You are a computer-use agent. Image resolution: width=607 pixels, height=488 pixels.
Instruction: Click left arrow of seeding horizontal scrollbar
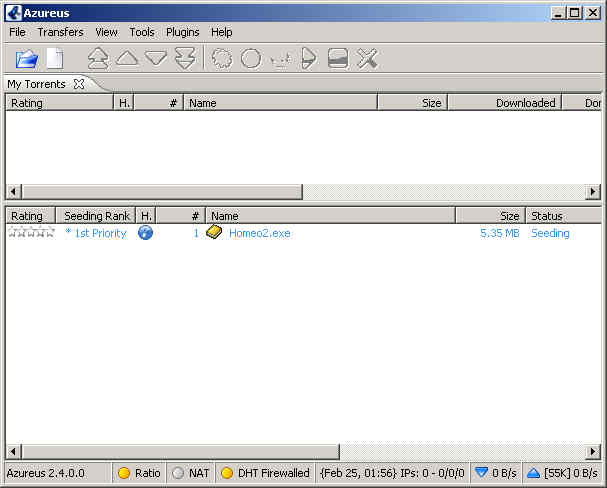tap(14, 452)
